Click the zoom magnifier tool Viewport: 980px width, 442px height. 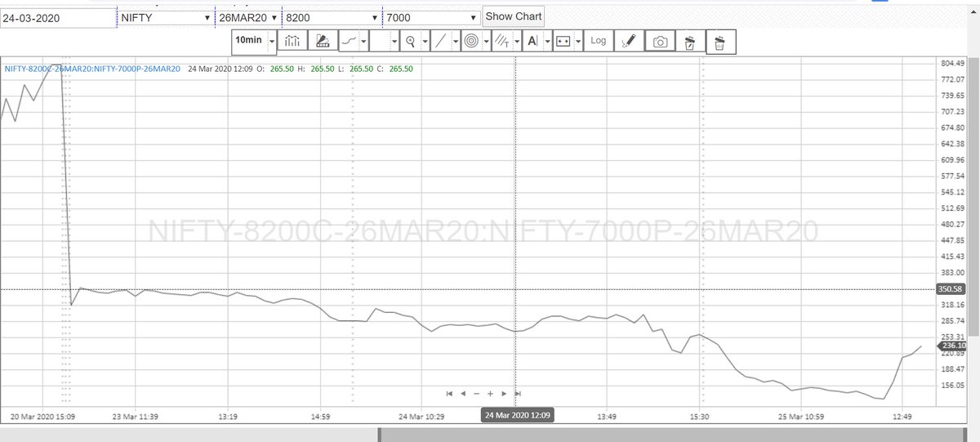coord(411,41)
